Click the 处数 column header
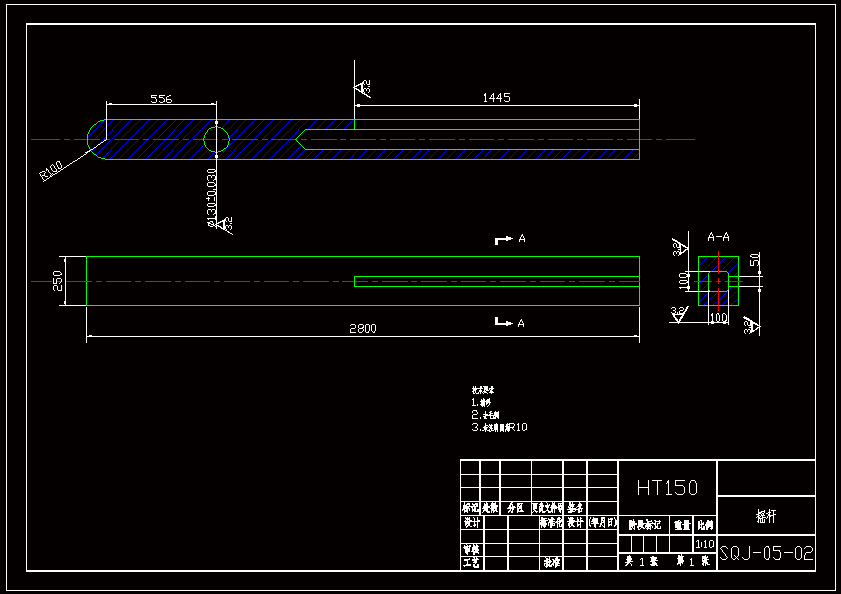This screenshot has height=594, width=841. pos(490,508)
